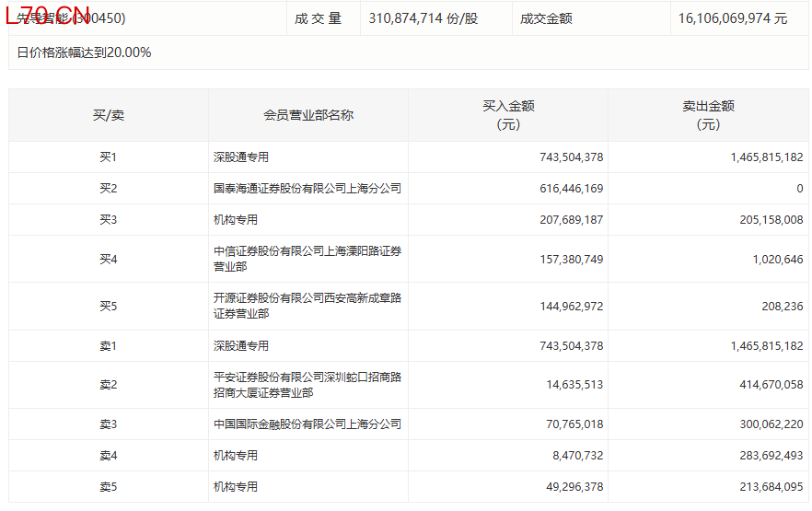Screen dimensions: 812x511
Task: Select the 卖2 row label
Action: pos(109,385)
